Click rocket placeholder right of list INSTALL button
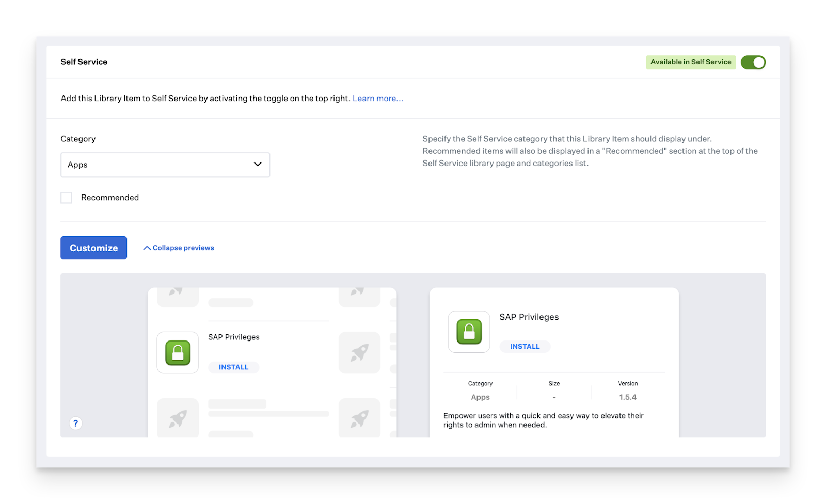Screen dimensions: 826x504 [359, 353]
